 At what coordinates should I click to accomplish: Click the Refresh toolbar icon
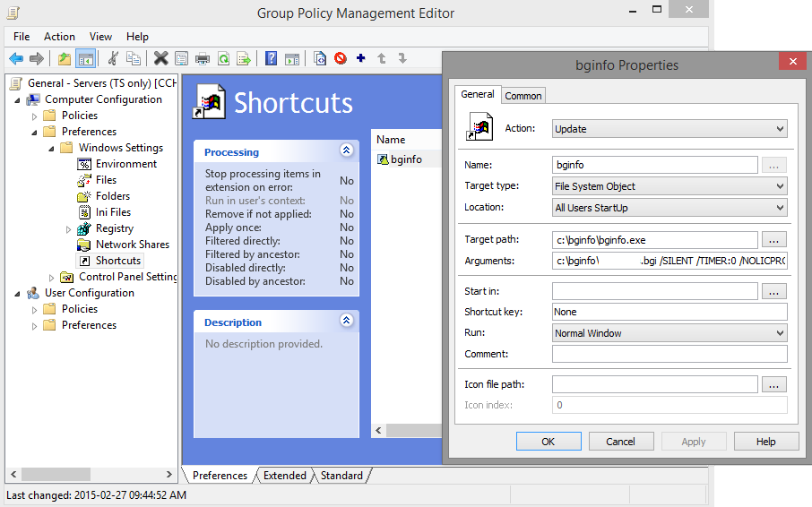coord(223,58)
